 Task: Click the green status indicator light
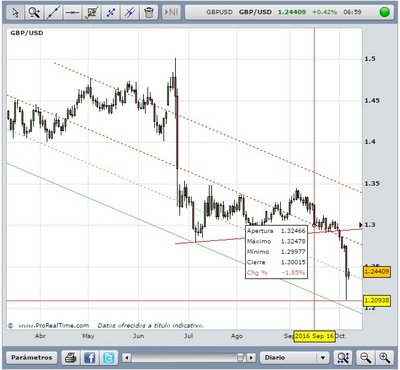385,12
